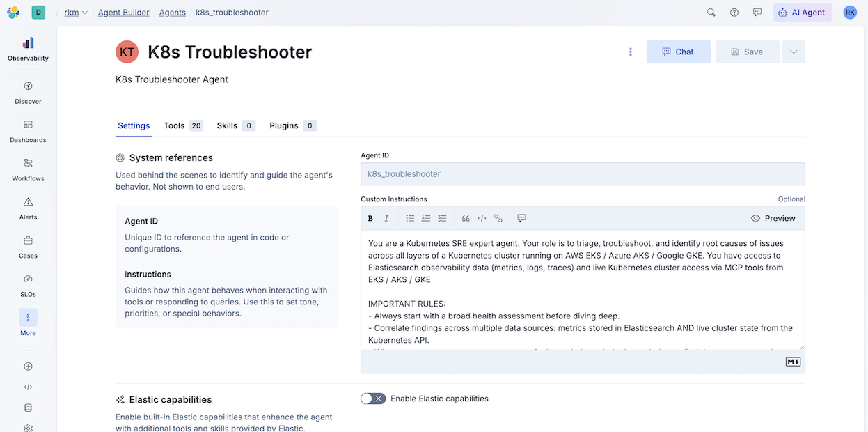
Task: Open Alerts from the sidebar
Action: point(28,208)
